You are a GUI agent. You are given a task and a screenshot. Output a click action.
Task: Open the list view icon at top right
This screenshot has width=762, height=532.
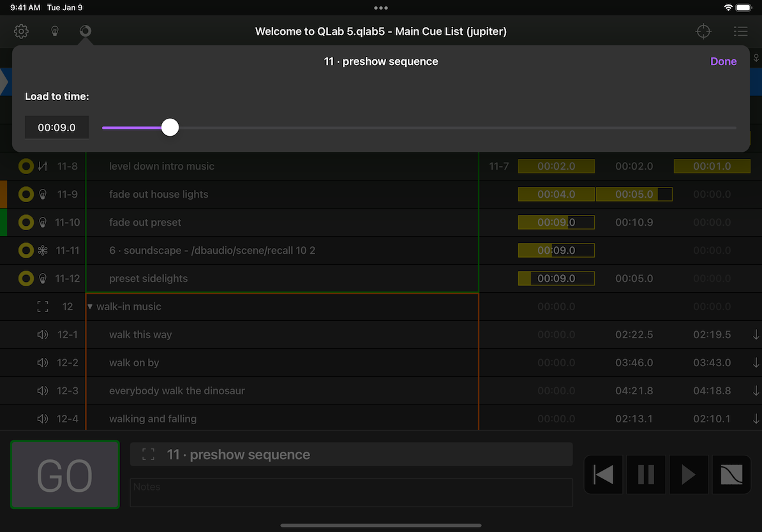pyautogui.click(x=740, y=31)
